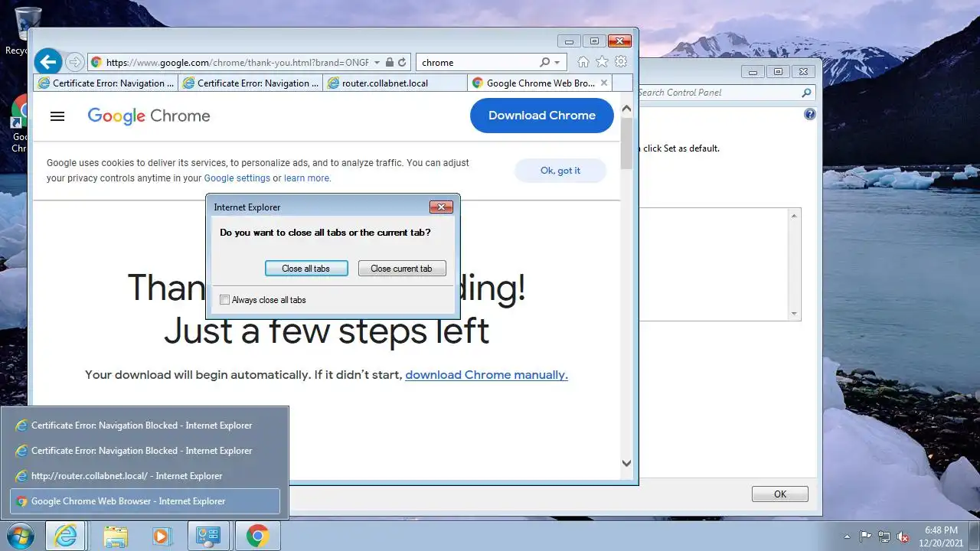
Task: Click the Show desktop button
Action: pos(974,536)
